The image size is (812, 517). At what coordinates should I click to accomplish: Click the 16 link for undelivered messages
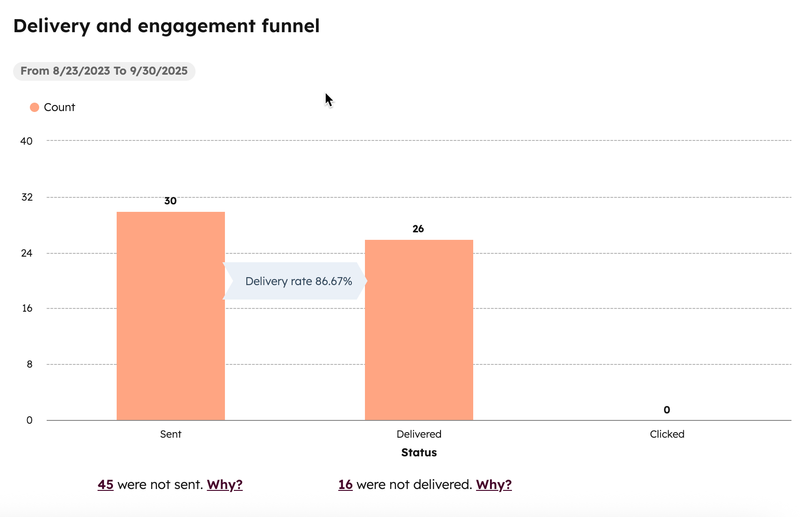(x=346, y=485)
